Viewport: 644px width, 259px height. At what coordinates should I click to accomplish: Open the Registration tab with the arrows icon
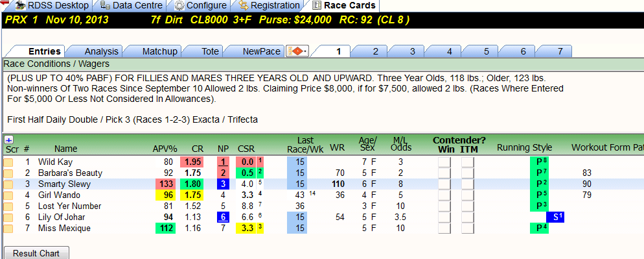pos(269,5)
